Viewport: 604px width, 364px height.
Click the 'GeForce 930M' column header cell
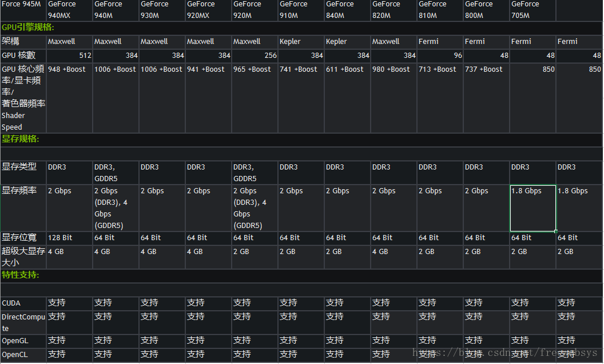point(162,10)
